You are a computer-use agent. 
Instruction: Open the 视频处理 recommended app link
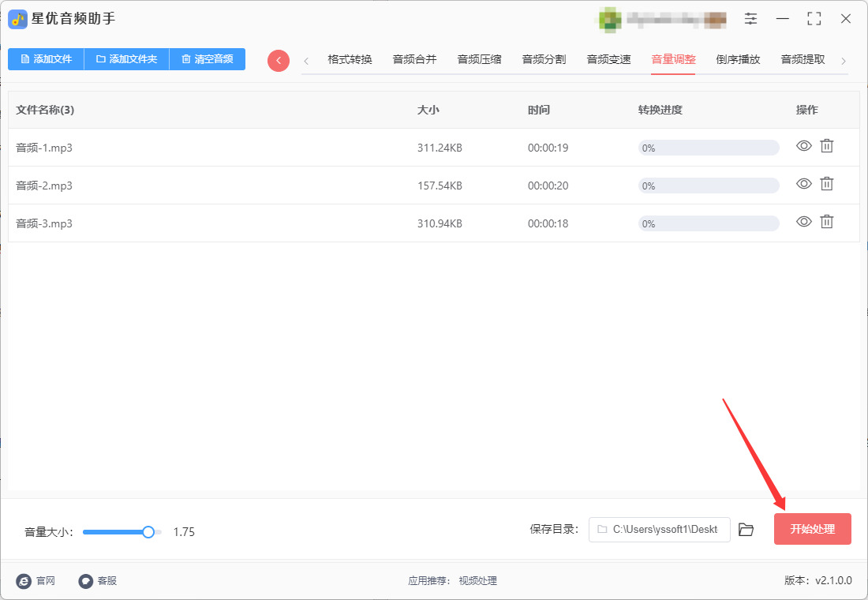(477, 580)
